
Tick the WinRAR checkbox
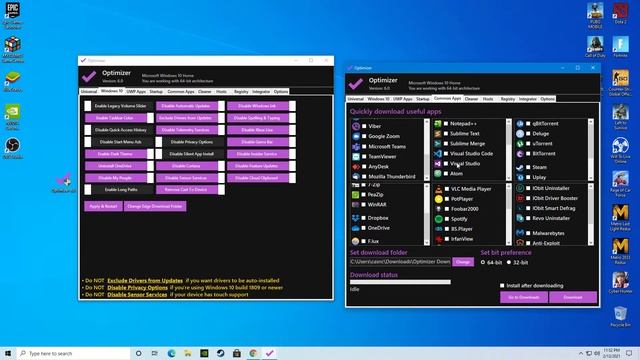click(x=364, y=205)
